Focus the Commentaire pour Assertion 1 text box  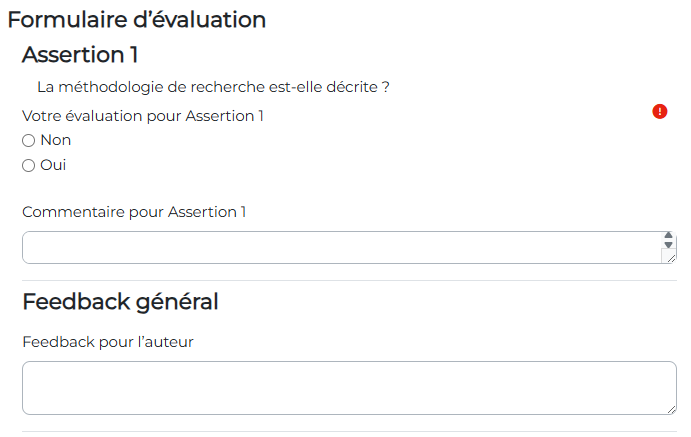tap(340, 248)
